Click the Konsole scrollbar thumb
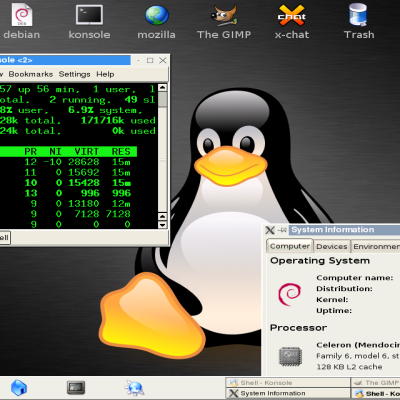Image resolution: width=400 pixels, height=400 pixels. (162, 100)
